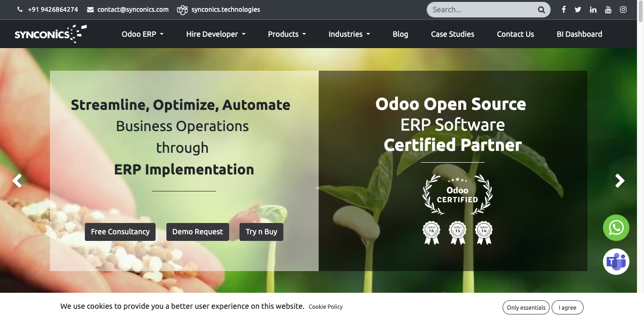Advance carousel with right arrow

tap(619, 181)
